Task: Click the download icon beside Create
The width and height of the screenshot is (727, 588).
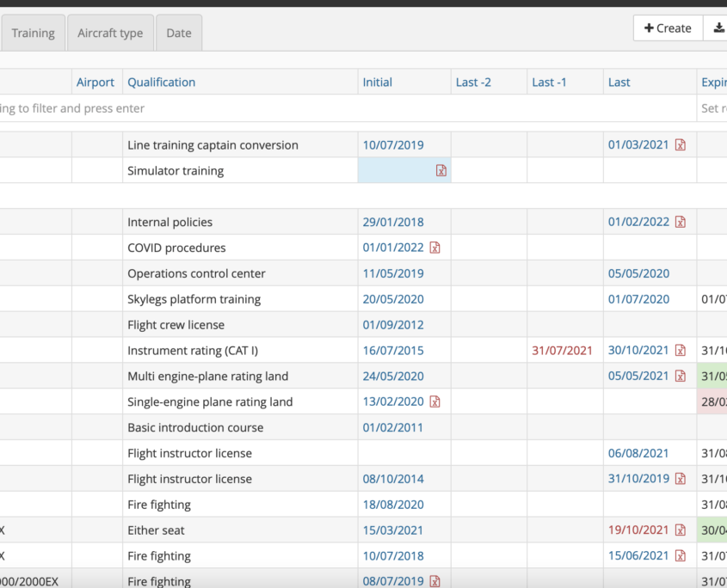Action: pos(718,28)
